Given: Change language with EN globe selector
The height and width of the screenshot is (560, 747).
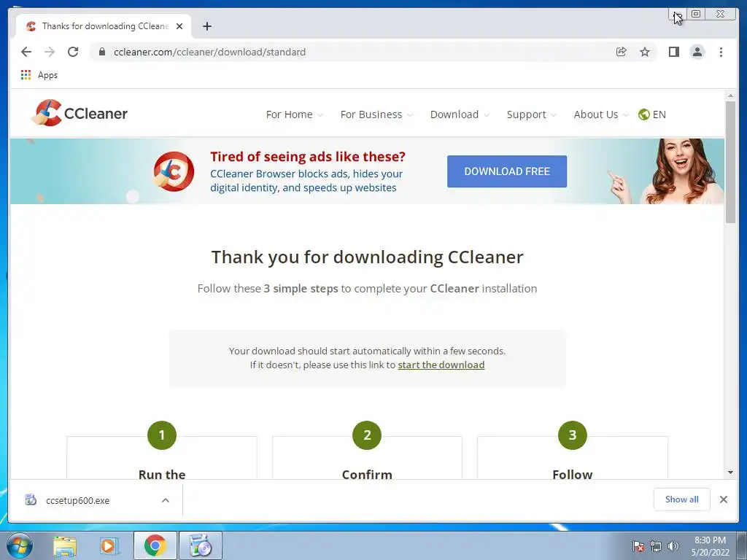Looking at the screenshot, I should pos(652,114).
